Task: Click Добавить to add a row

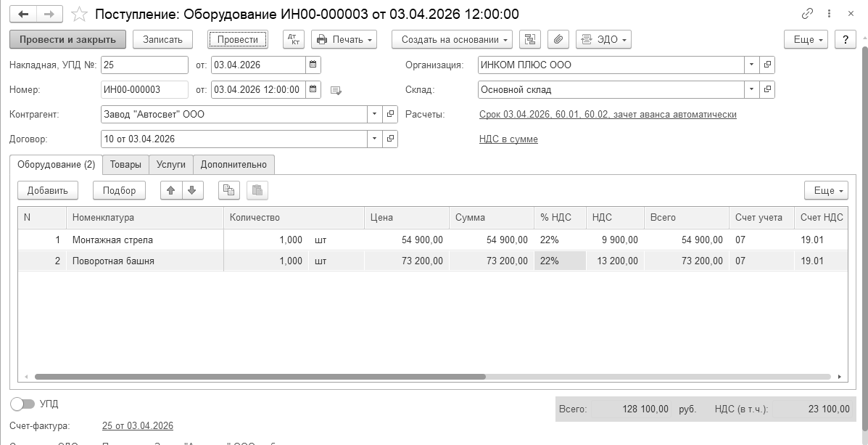Action: click(48, 190)
